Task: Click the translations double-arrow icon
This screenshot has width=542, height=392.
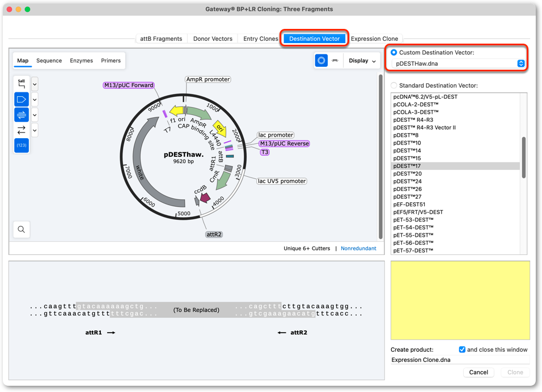Action: click(x=22, y=130)
